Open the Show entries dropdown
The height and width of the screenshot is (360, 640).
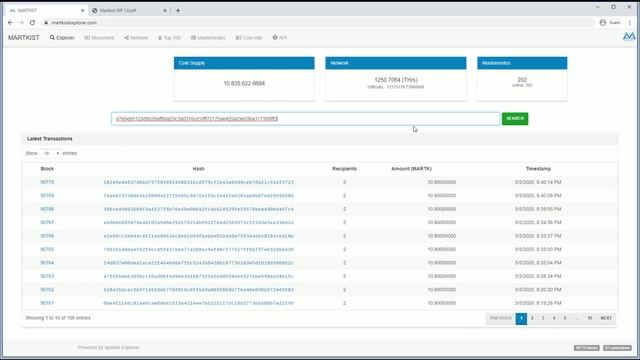pyautogui.click(x=51, y=153)
